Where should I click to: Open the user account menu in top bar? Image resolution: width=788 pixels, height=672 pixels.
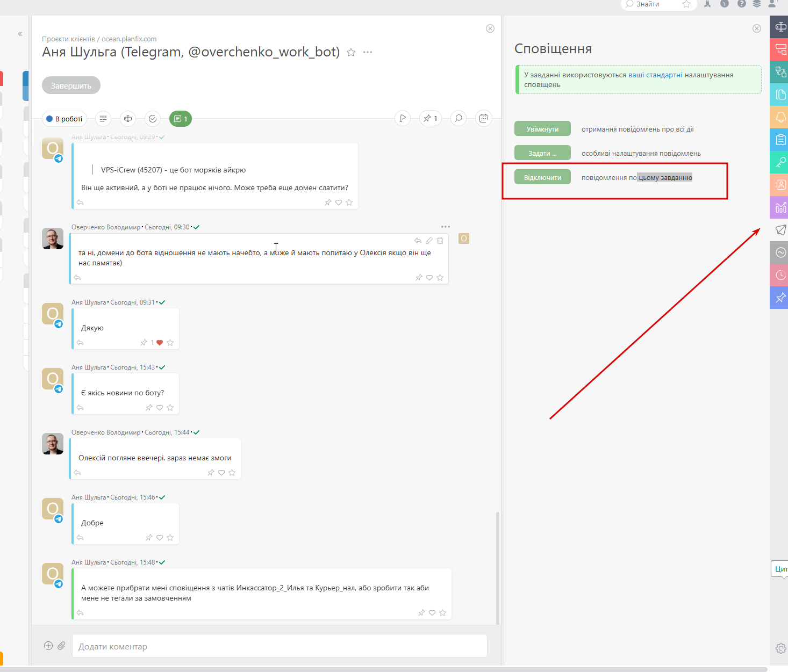point(773,4)
